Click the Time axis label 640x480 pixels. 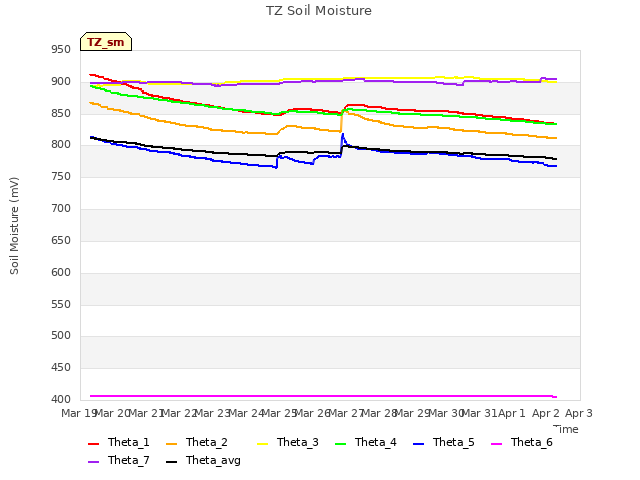(566, 429)
